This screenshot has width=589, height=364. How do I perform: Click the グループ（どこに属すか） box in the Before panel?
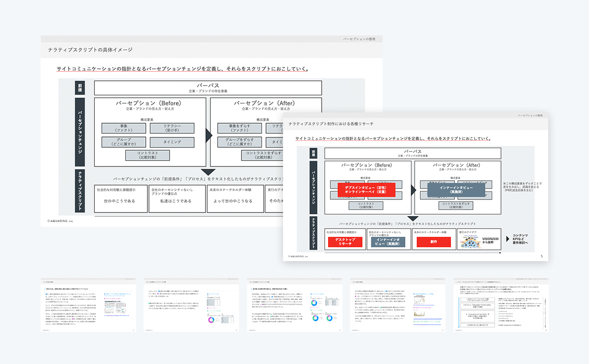[x=124, y=142]
